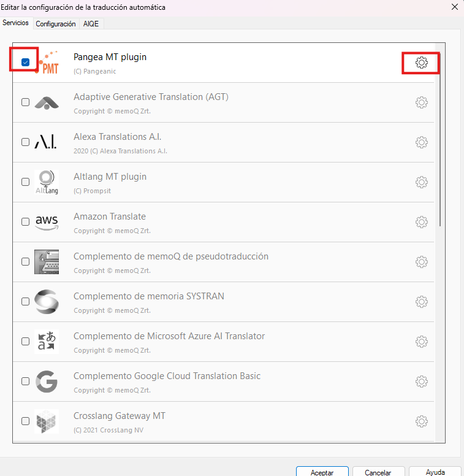Open the Ayuda help button
The width and height of the screenshot is (464, 476).
click(x=435, y=472)
